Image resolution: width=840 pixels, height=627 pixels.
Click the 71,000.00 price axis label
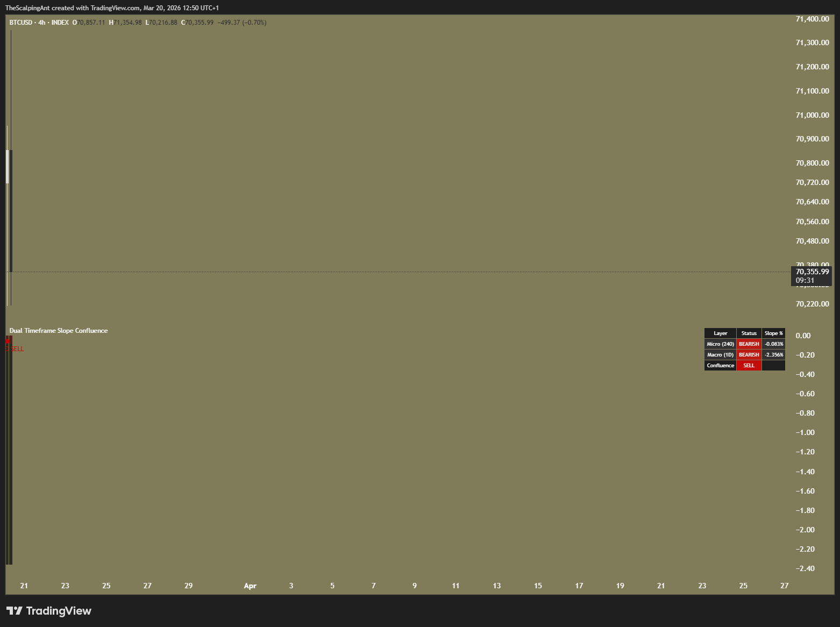click(x=812, y=115)
